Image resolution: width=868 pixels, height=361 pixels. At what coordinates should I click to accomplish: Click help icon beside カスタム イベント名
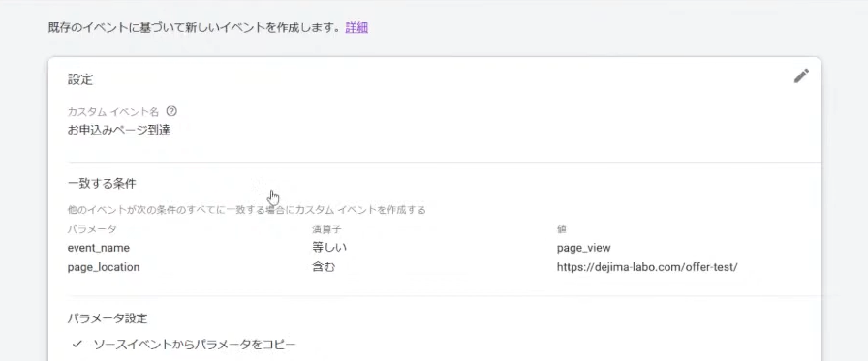click(x=171, y=111)
